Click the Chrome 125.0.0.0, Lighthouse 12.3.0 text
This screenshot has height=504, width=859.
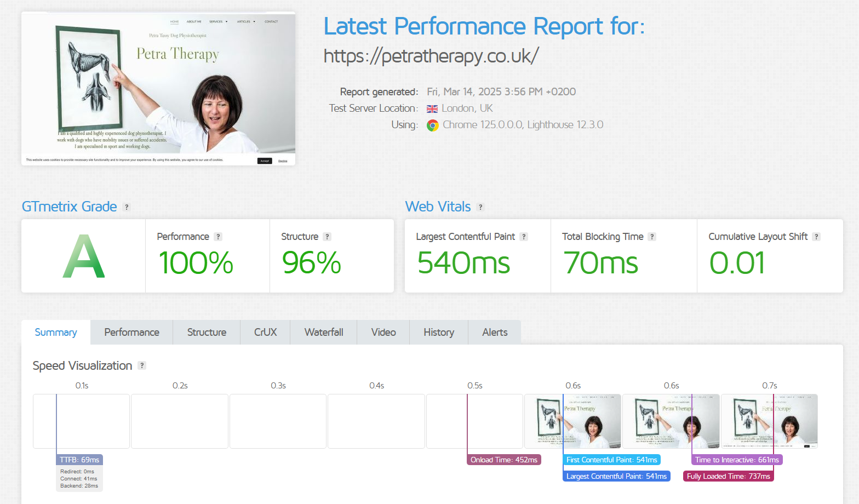click(x=523, y=125)
